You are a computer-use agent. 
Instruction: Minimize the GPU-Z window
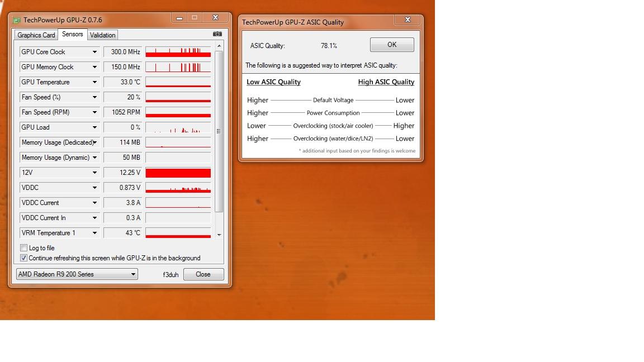pyautogui.click(x=179, y=18)
